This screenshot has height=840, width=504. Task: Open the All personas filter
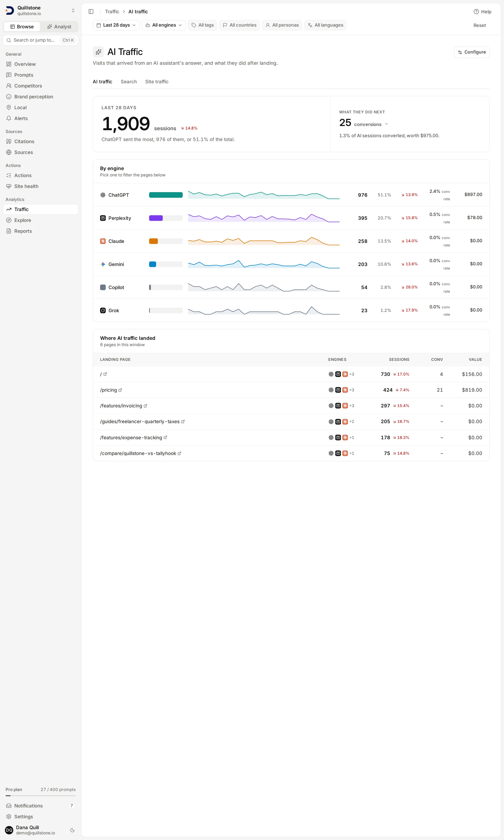[x=282, y=25]
